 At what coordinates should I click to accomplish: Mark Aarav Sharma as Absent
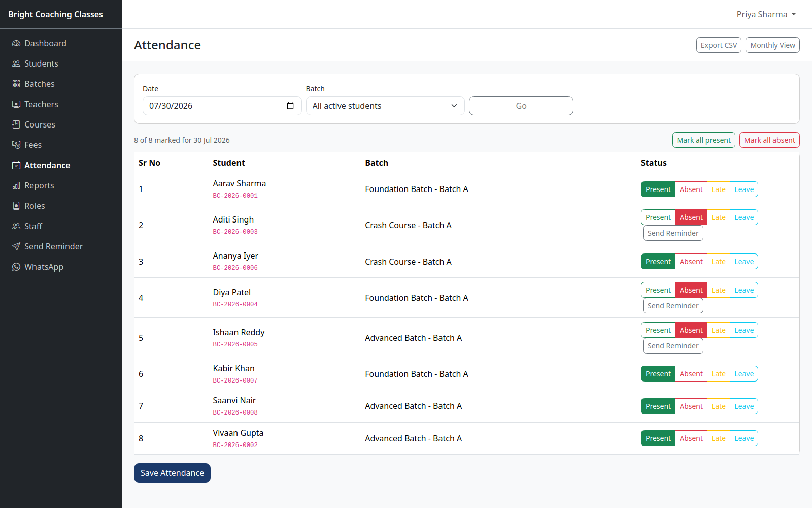691,189
